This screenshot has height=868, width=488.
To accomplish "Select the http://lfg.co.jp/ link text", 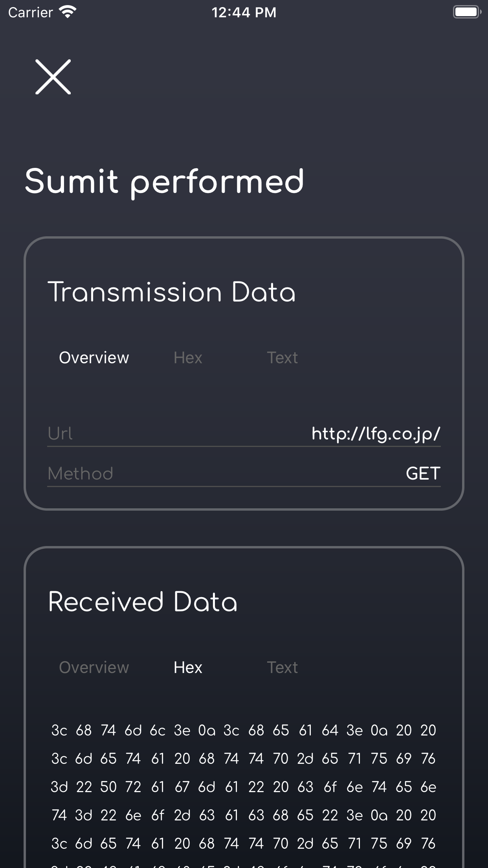I will click(376, 434).
